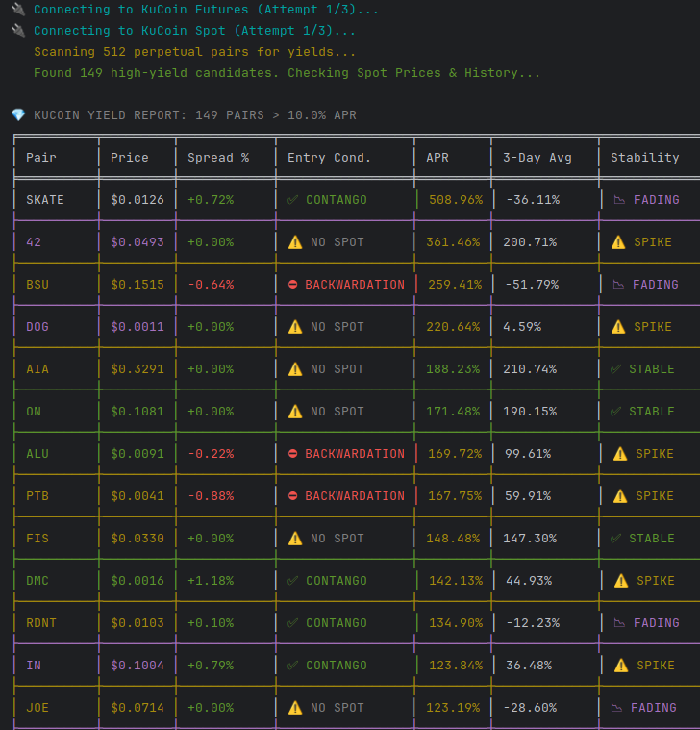700x730 pixels.
Task: Select the 'RDNT' pair name
Action: pyautogui.click(x=41, y=623)
